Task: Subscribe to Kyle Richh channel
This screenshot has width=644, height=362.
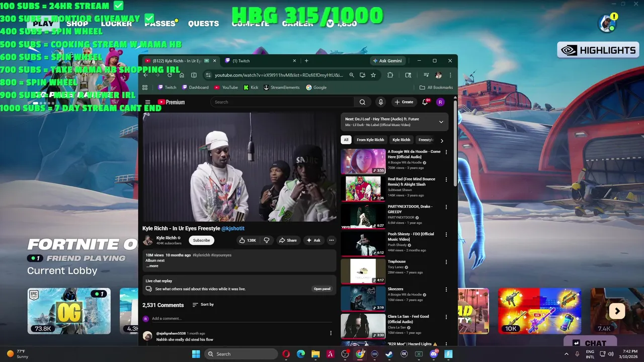Action: coord(201,240)
